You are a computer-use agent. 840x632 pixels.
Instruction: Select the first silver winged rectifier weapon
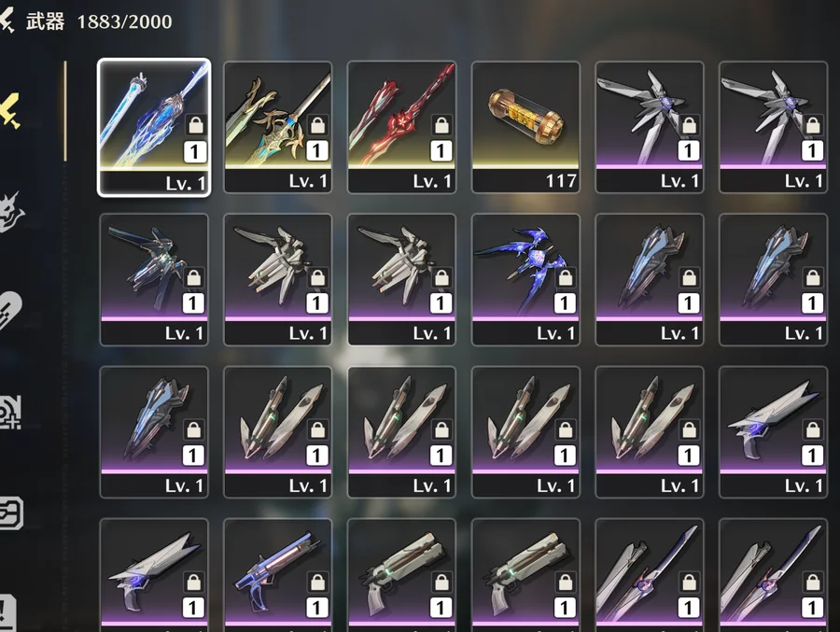650,127
